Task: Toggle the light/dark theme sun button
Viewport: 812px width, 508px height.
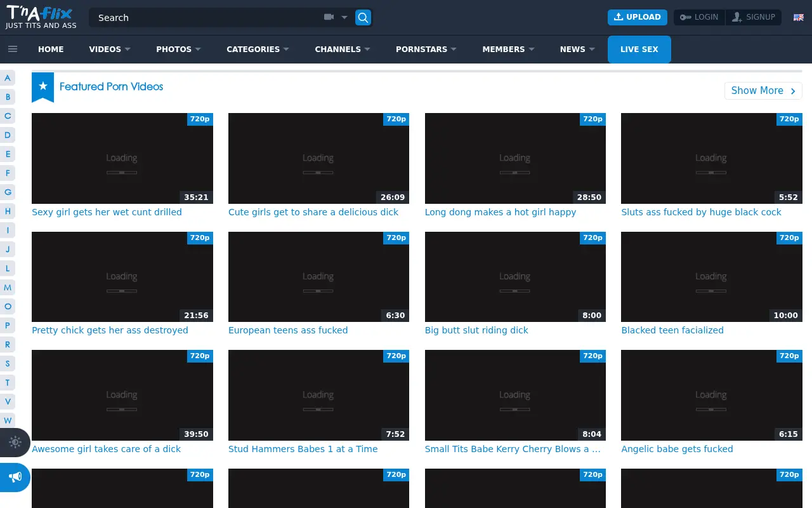Action: click(x=15, y=443)
